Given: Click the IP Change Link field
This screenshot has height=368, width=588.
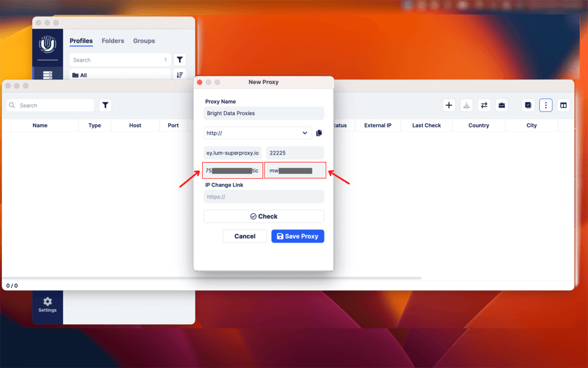Looking at the screenshot, I should click(264, 196).
